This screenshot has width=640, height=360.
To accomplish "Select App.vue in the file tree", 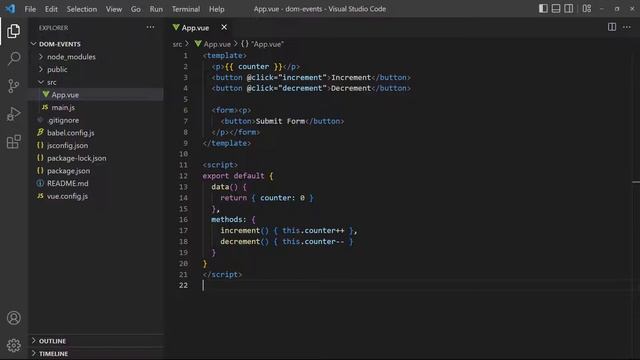I will [96, 95].
